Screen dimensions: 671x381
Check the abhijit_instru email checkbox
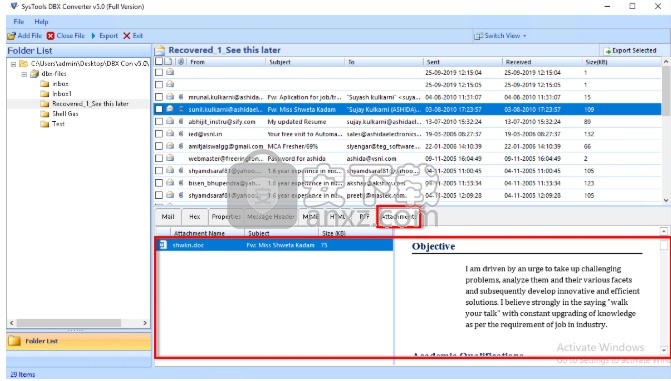click(159, 122)
